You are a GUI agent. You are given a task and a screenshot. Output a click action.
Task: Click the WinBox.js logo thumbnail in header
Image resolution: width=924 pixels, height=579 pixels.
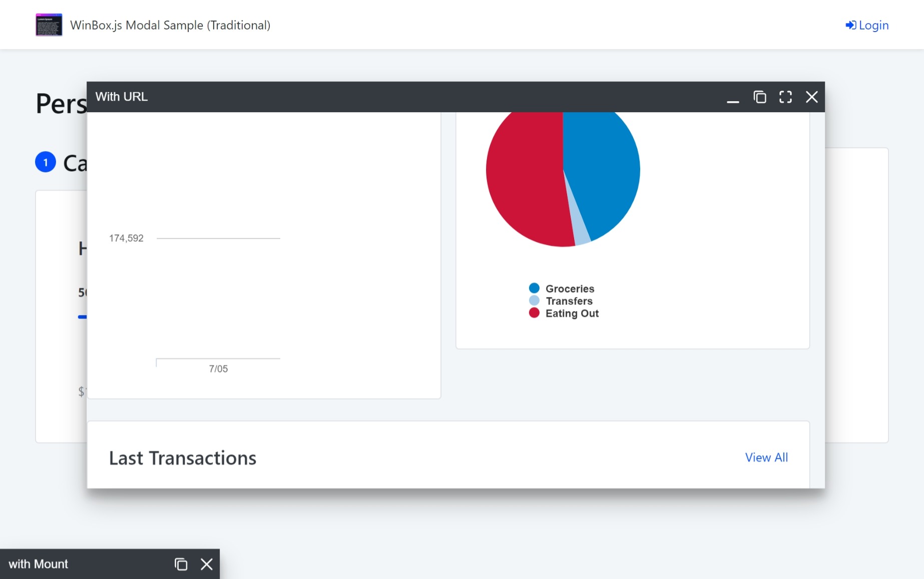pyautogui.click(x=49, y=25)
